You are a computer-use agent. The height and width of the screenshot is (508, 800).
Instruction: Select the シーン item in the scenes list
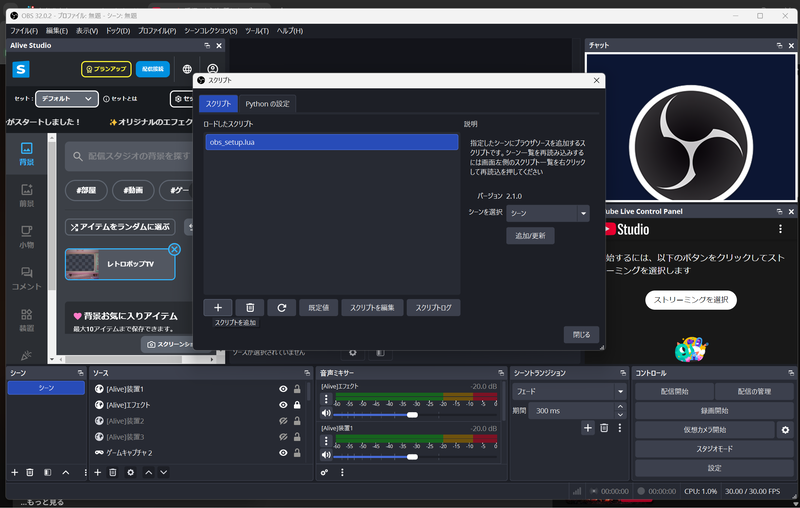(x=46, y=388)
